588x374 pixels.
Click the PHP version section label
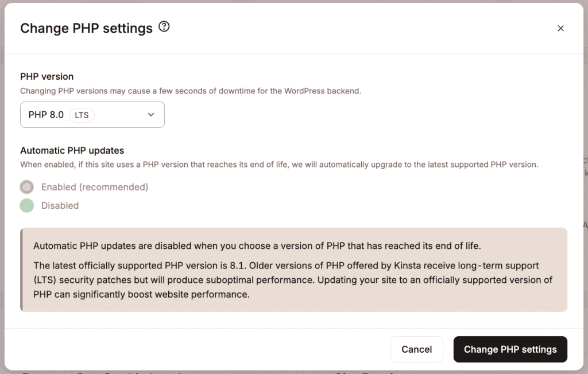pos(47,76)
